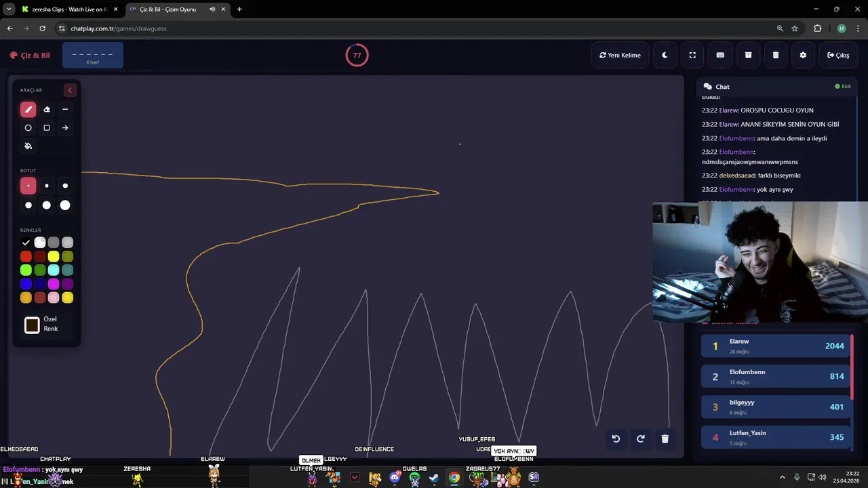Pick the cyan color swatch

54,270
